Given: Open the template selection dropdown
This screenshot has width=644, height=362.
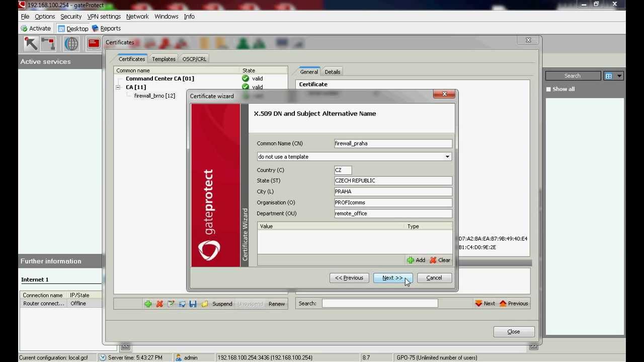Looking at the screenshot, I should coord(447,157).
